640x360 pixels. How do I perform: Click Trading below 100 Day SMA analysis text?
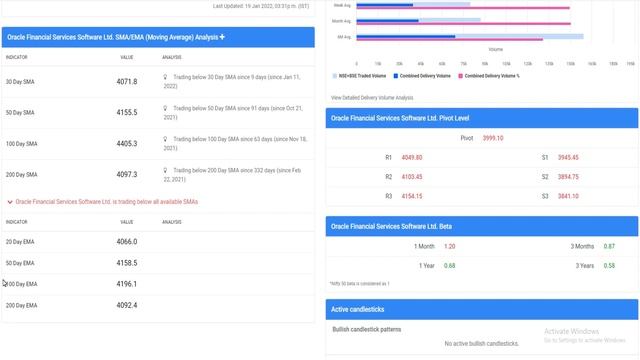point(235,143)
